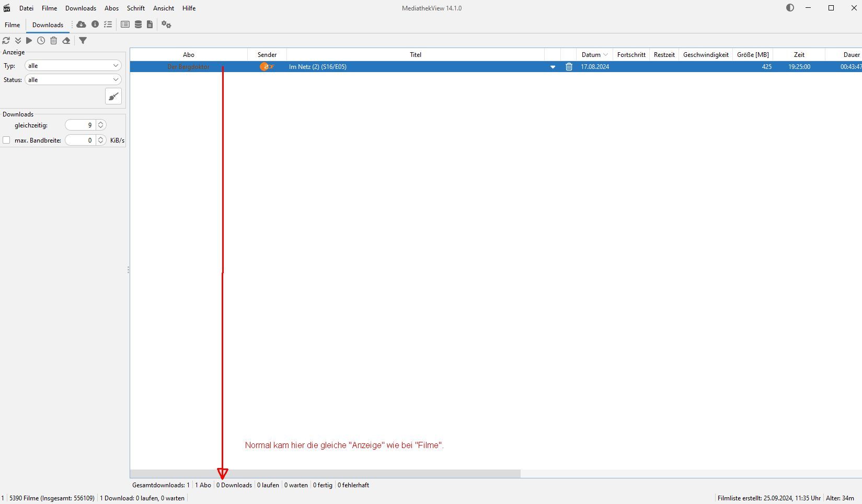This screenshot has width=862, height=504.
Task: Click "Gesamtdownloads: 1" in the info bar
Action: [x=161, y=485]
